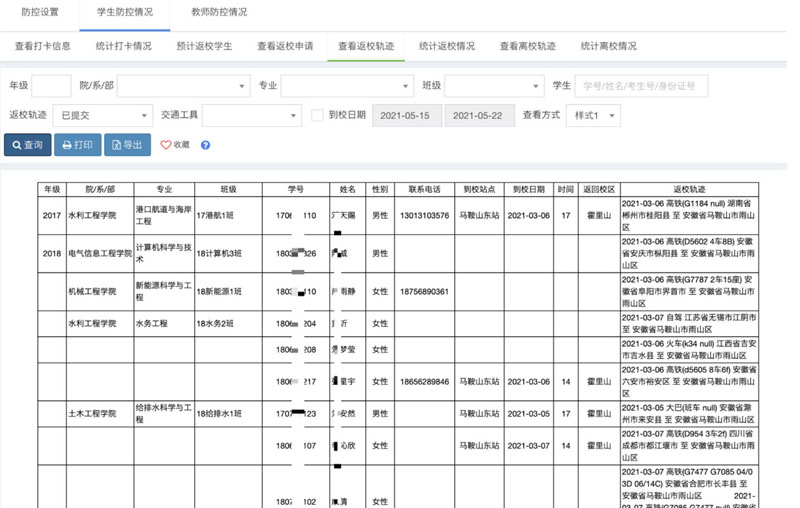The image size is (800, 508).
Task: Click the start date field 2021-05-15
Action: [x=406, y=116]
